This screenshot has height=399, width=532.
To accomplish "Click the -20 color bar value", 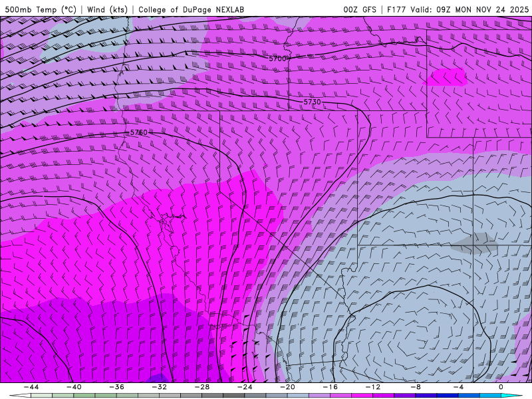I will tap(287, 387).
